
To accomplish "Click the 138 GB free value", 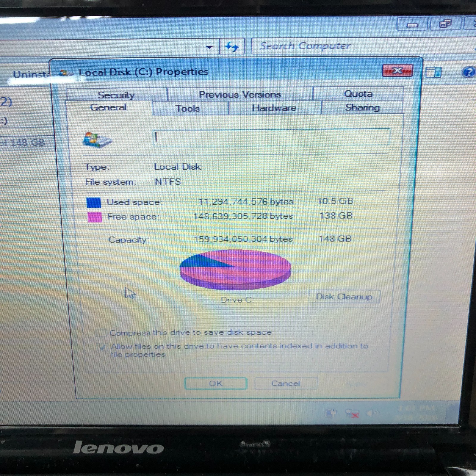I will coord(336,215).
